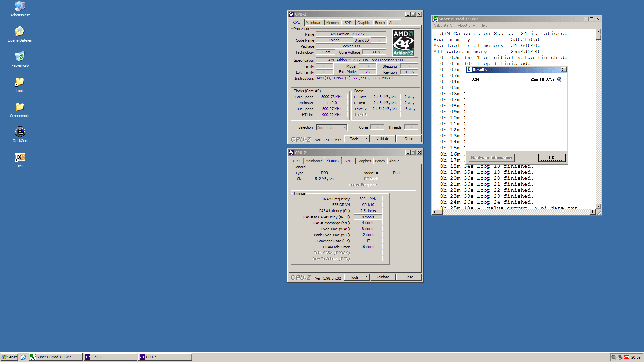The image size is (644, 362).
Task: Switch to Mainboard tab in upper CPU-Z
Action: [x=314, y=23]
